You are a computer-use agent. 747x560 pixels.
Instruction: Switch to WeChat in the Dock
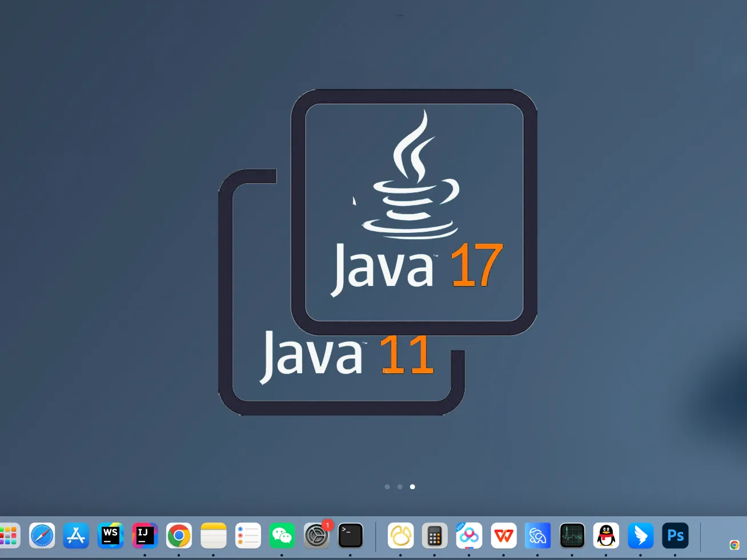coord(282,535)
